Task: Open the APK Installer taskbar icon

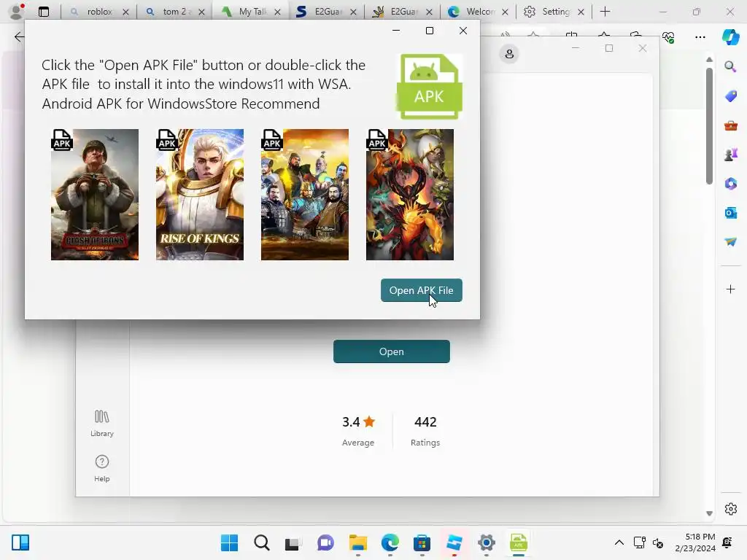Action: tap(519, 542)
